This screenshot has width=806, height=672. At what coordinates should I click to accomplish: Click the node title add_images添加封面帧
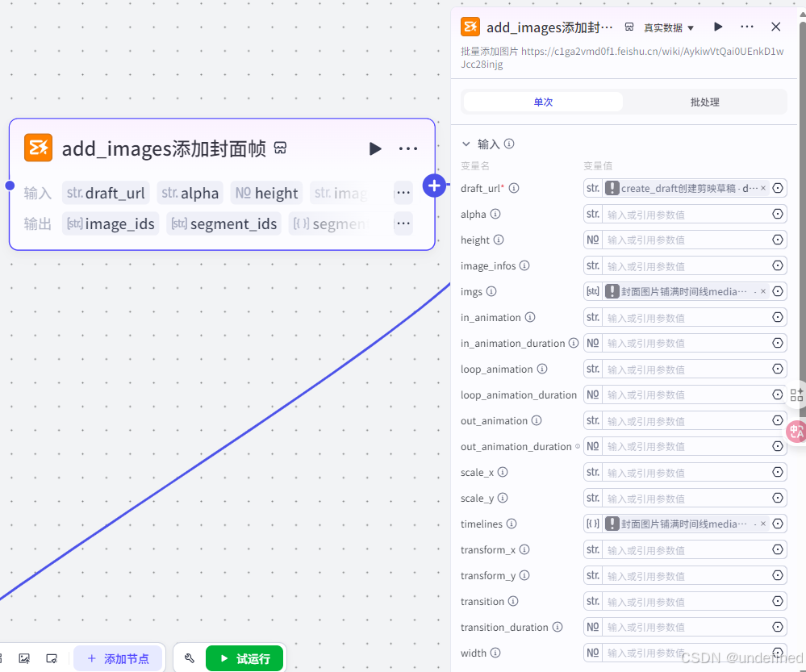[x=164, y=149]
